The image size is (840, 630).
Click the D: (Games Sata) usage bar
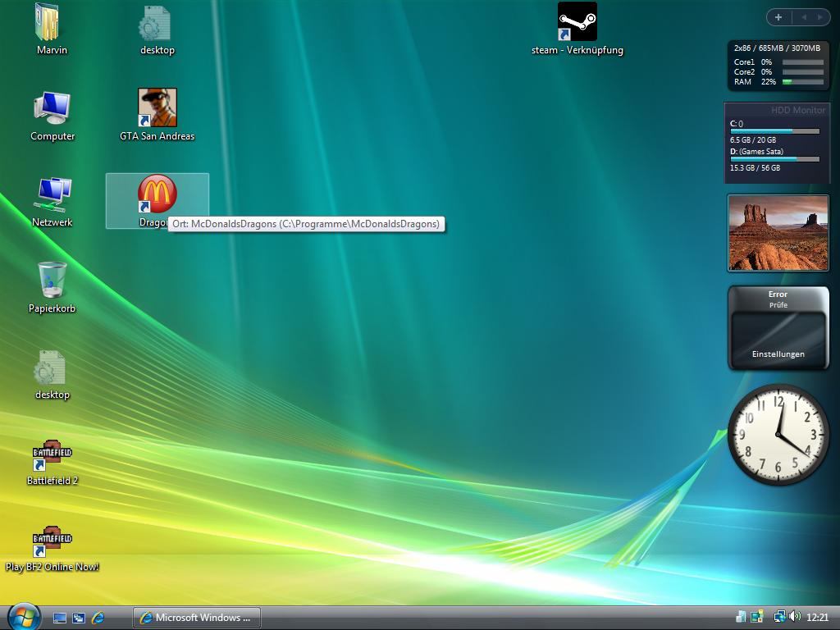(774, 159)
